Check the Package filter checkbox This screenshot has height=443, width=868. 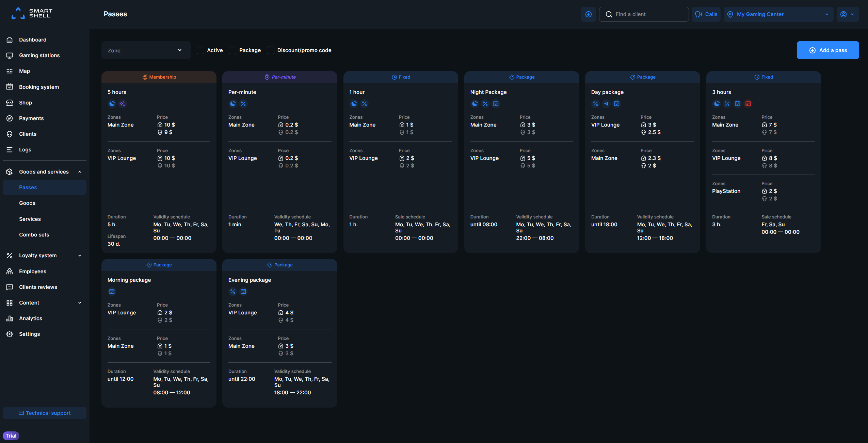(x=232, y=50)
